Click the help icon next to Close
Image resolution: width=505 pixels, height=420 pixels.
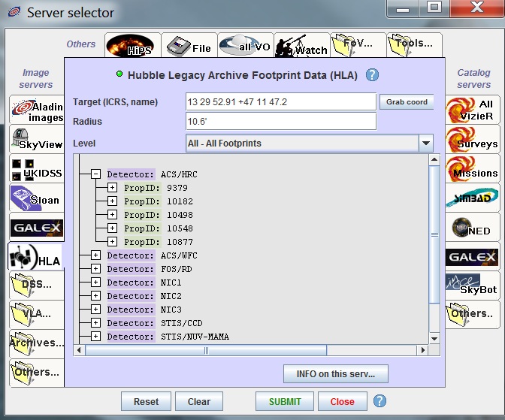click(380, 401)
